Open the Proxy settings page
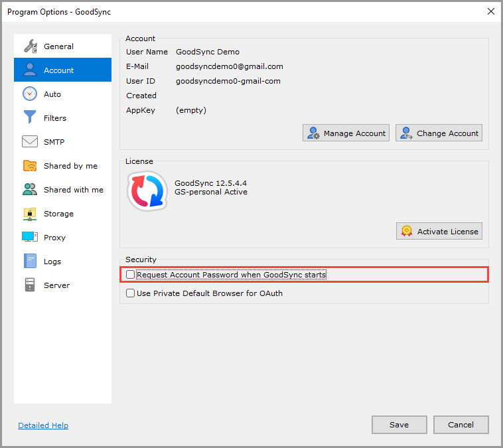Image resolution: width=503 pixels, height=448 pixels. click(62, 237)
